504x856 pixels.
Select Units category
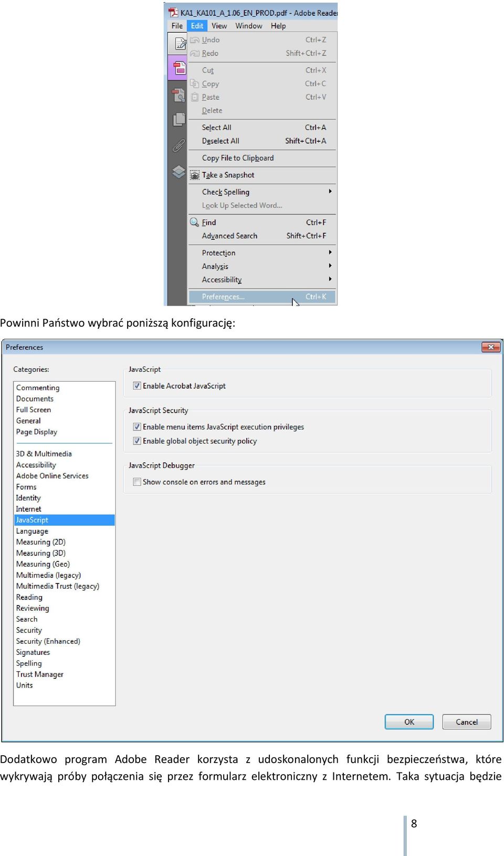[24, 685]
